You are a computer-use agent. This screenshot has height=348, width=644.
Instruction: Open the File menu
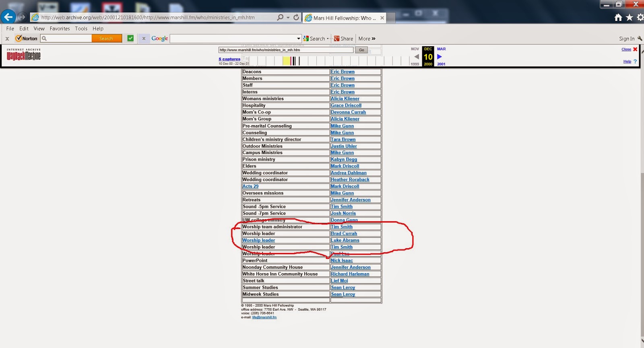point(10,29)
